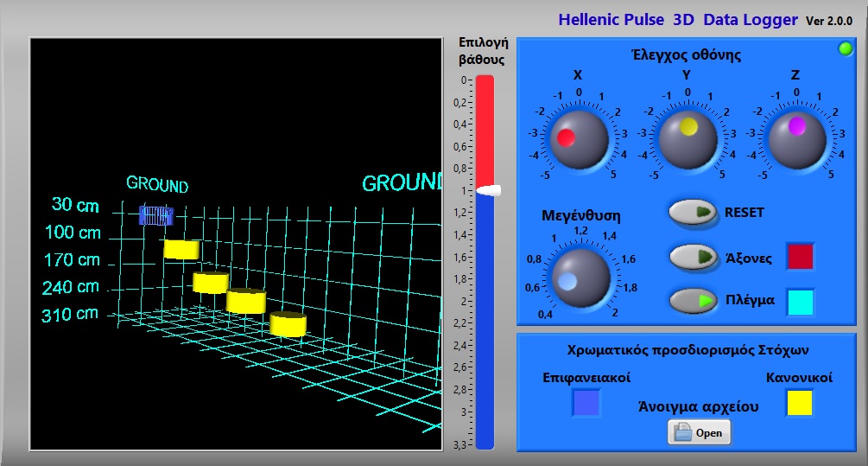
Task: Click the Y axis rotation knob
Action: 687,137
